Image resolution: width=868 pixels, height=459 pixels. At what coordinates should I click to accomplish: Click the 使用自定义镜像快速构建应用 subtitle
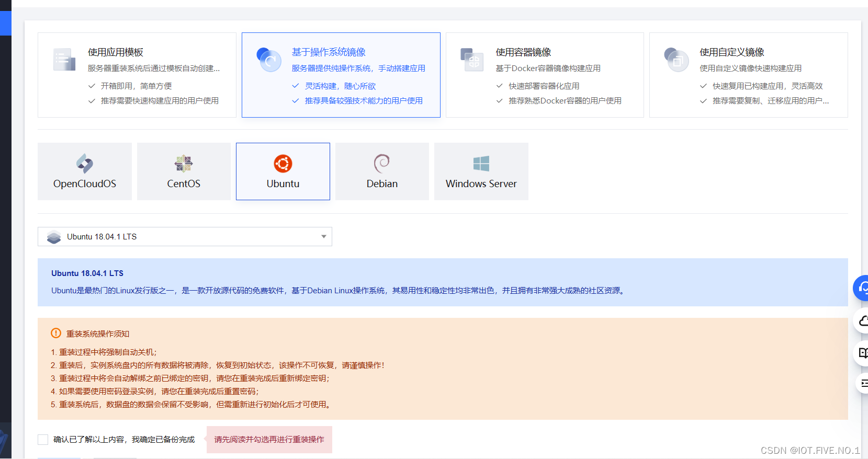[x=751, y=68]
